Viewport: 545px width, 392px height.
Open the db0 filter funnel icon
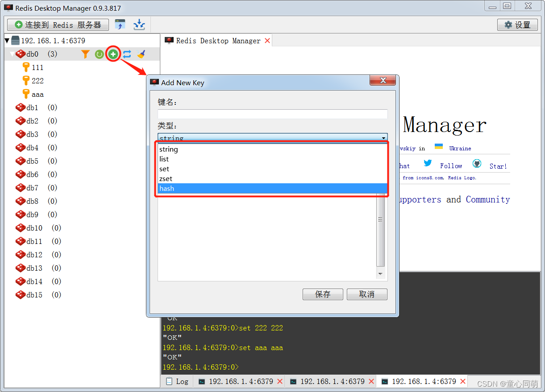pyautogui.click(x=85, y=54)
